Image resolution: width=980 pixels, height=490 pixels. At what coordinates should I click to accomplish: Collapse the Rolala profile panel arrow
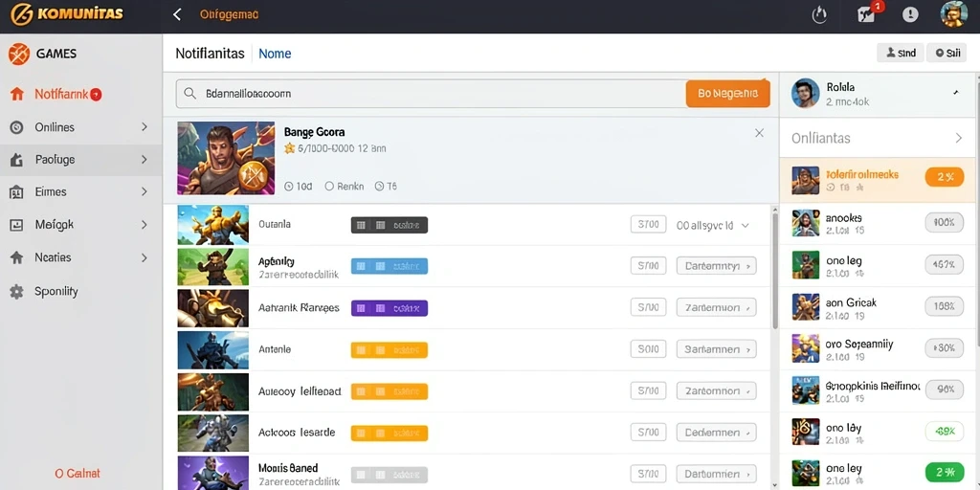956,93
